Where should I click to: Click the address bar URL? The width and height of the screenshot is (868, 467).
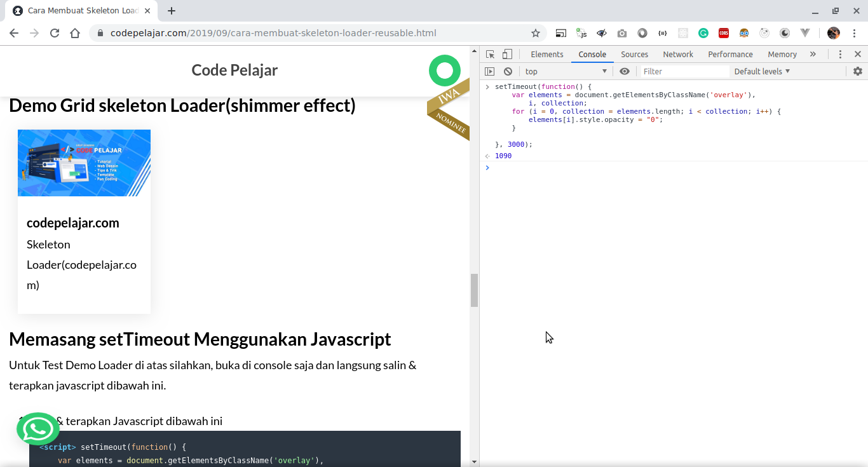pos(273,33)
